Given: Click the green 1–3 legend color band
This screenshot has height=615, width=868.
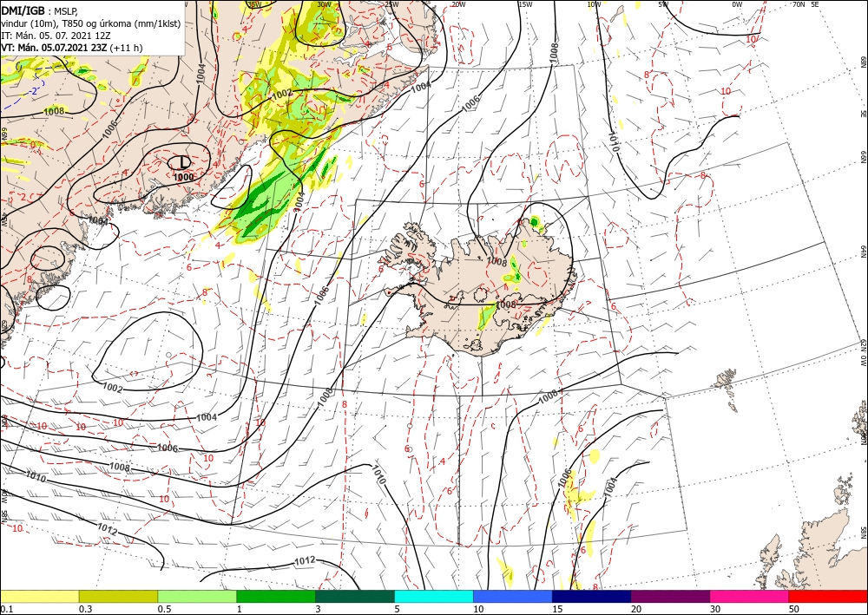Looking at the screenshot, I should click(x=276, y=596).
